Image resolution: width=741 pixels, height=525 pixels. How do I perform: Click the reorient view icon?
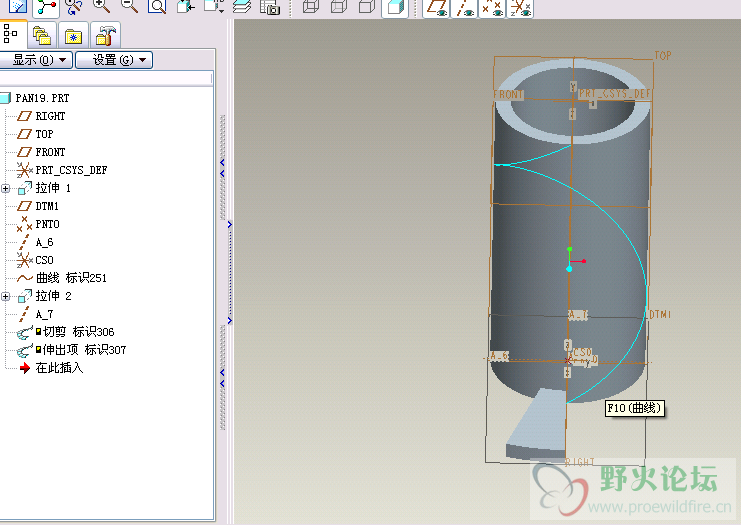(186, 7)
